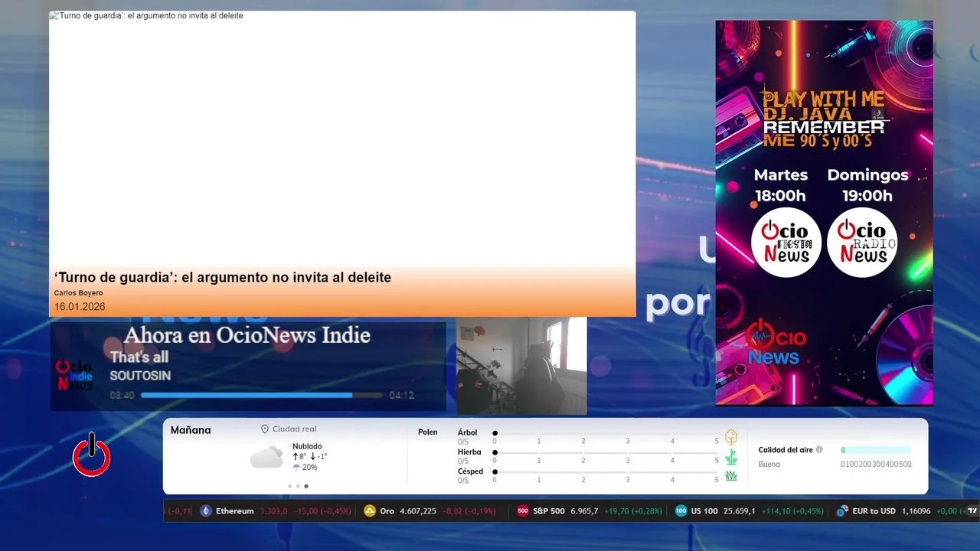Click US 100 change +114,10 (+0,45%)
The height and width of the screenshot is (551, 980).
click(x=792, y=511)
